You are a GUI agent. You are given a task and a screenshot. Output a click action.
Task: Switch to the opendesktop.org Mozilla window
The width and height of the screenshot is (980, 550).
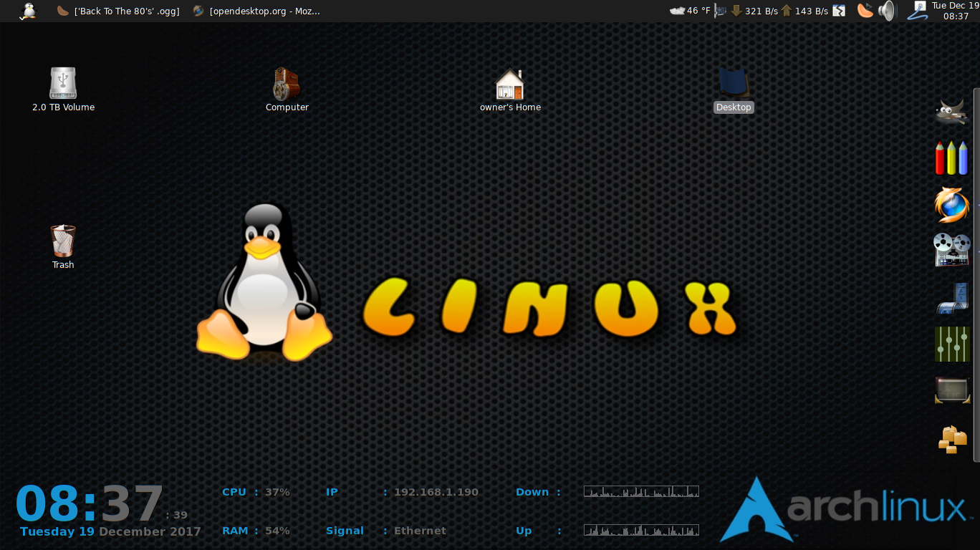click(256, 11)
